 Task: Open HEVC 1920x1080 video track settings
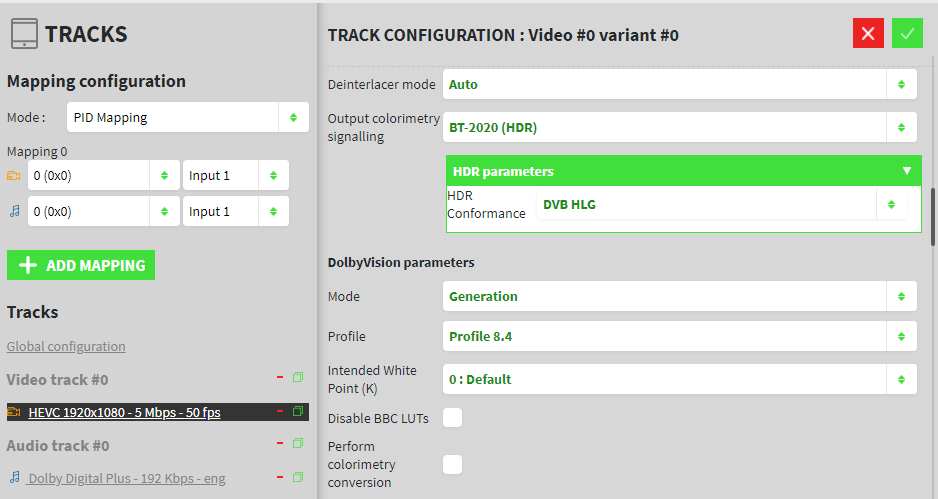point(124,412)
